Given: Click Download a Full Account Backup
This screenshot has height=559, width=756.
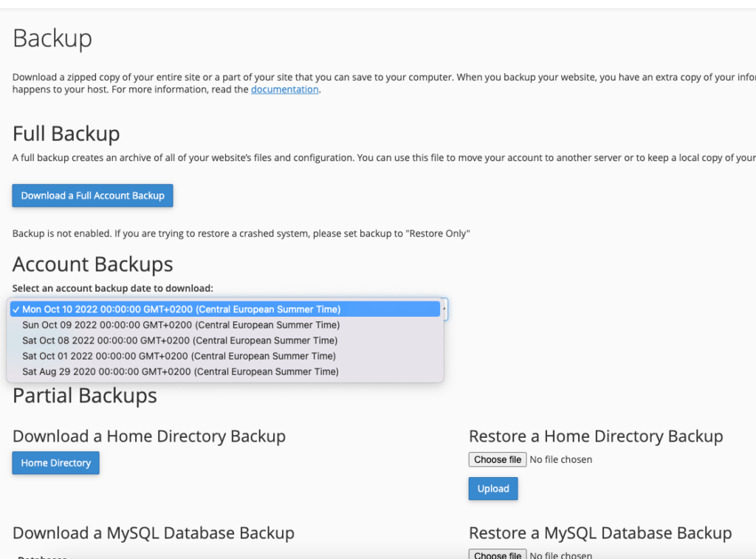Looking at the screenshot, I should pos(92,195).
